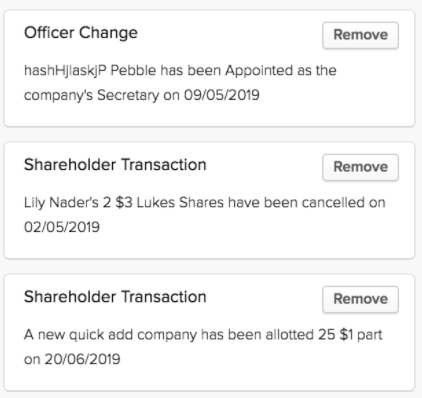Click the 09/05/2019 appointment date
This screenshot has height=398, width=422.
coord(222,95)
